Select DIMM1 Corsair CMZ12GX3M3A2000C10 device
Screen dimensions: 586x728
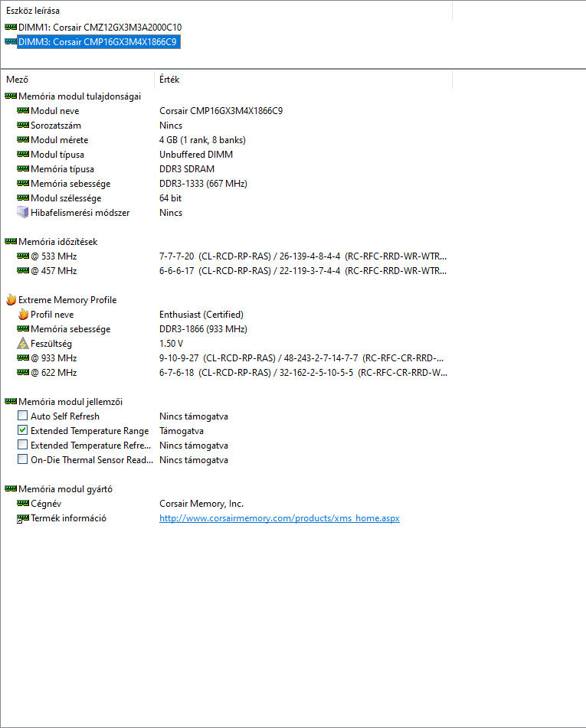point(100,28)
